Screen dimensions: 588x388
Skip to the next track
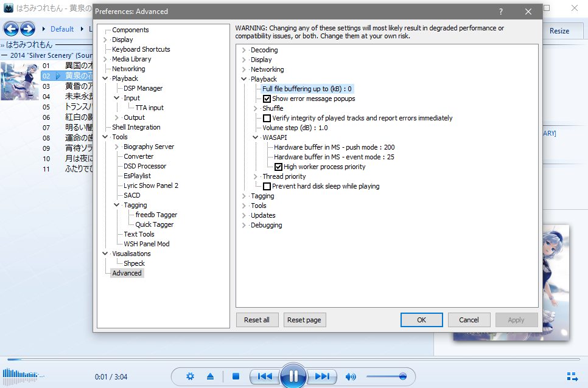[x=322, y=376]
